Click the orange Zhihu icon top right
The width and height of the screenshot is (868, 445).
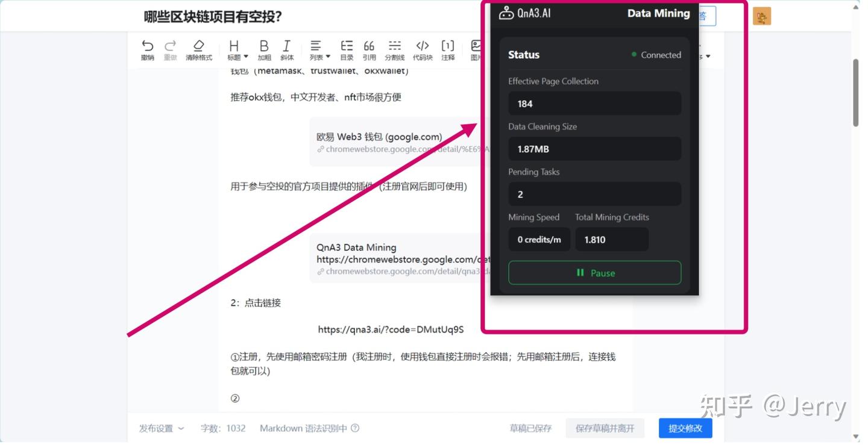(761, 16)
